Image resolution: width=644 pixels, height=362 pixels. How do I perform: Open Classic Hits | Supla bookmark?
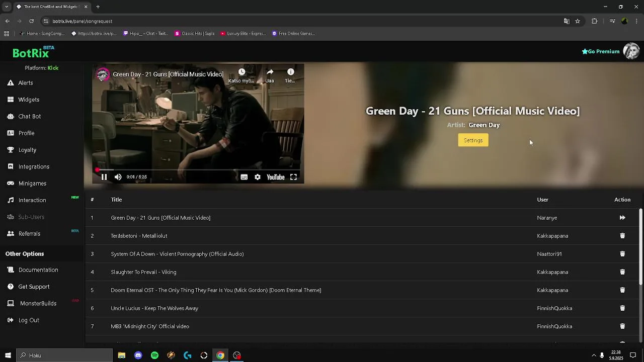click(195, 34)
